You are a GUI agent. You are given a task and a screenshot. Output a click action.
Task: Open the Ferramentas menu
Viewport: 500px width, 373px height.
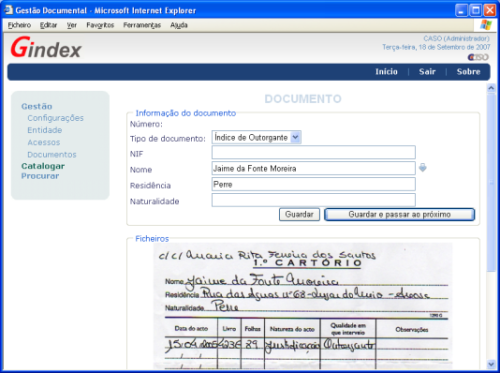[142, 25]
